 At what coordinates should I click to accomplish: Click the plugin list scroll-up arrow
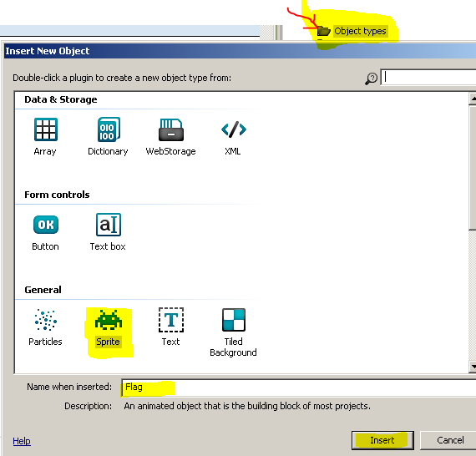[x=473, y=99]
